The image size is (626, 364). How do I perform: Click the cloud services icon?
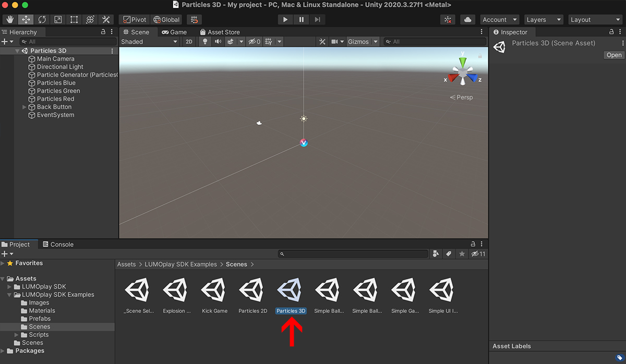coord(468,20)
